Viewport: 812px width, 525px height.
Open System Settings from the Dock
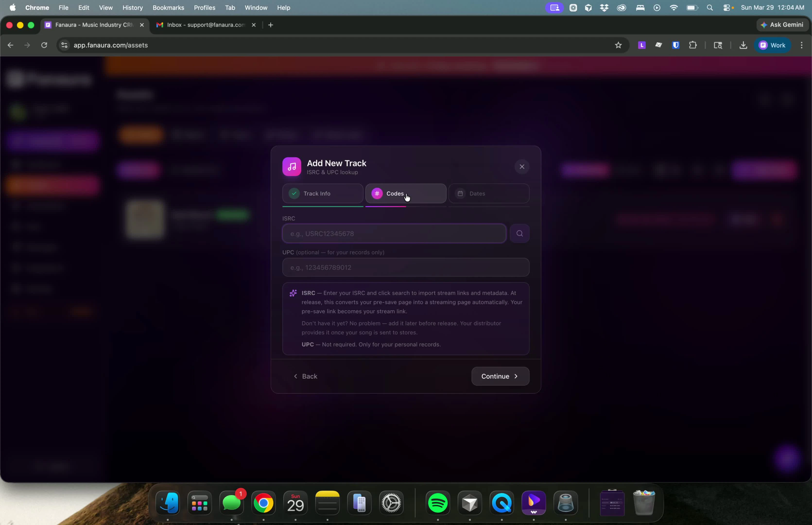coord(391,503)
